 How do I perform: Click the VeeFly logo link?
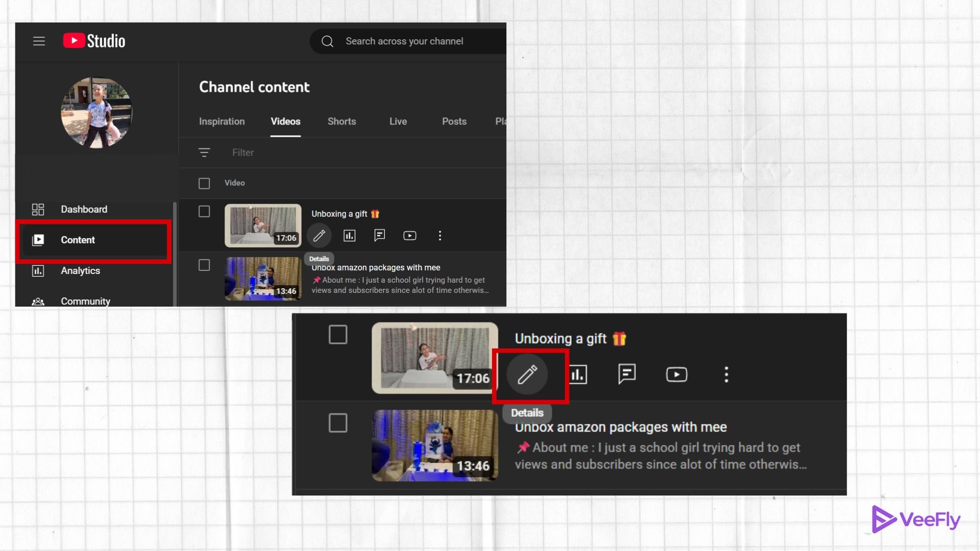pyautogui.click(x=916, y=518)
